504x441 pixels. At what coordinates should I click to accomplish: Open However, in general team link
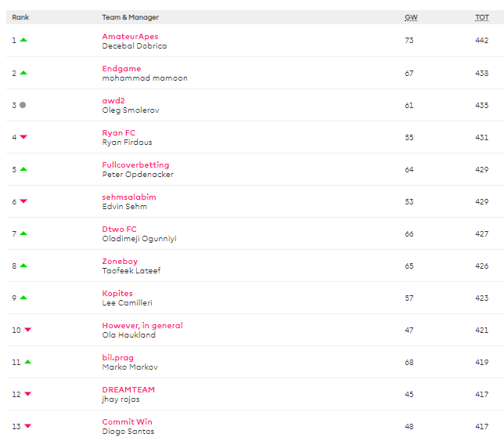[142, 325]
